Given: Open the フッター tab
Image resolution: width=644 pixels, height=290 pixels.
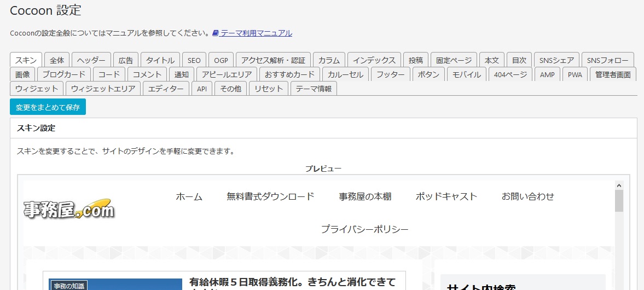Looking at the screenshot, I should pos(391,74).
